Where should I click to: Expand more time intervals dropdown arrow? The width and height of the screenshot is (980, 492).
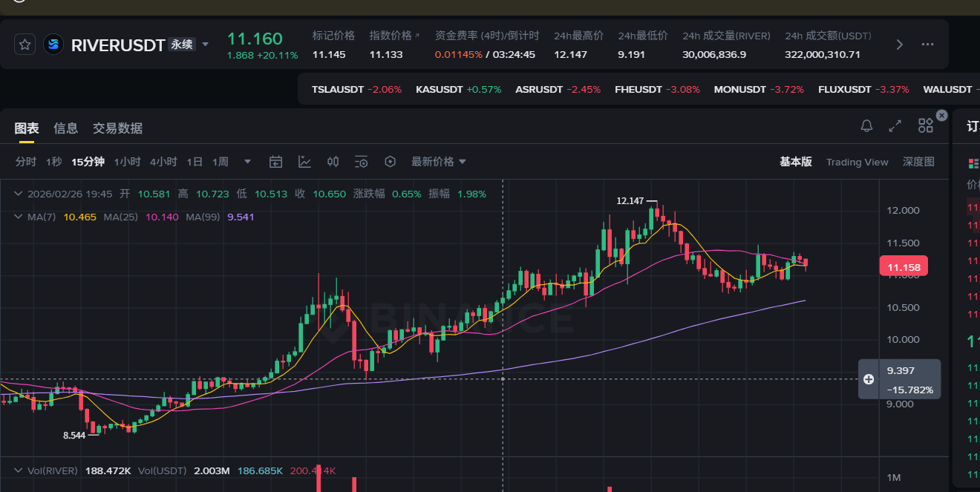coord(248,162)
